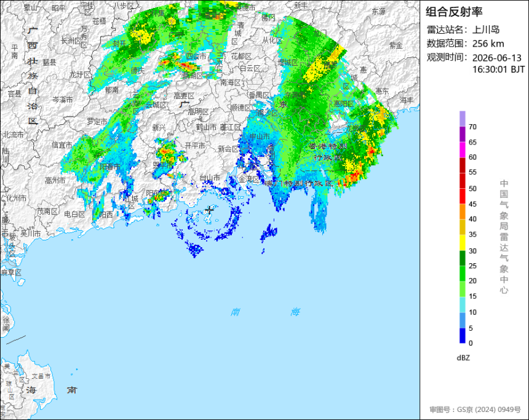Click the '观测时间:' label
The width and height of the screenshot is (529, 420).
click(447, 57)
